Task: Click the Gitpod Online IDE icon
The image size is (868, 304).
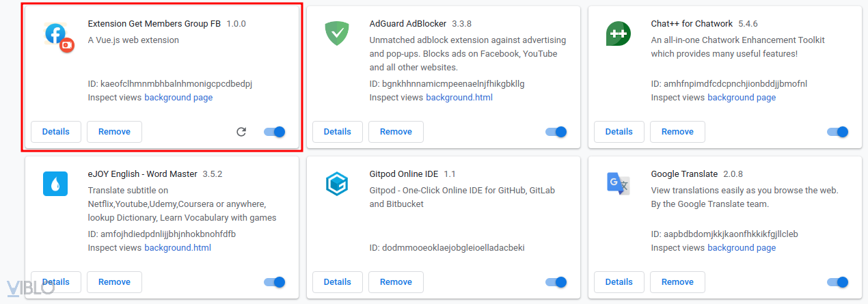Action: coord(337,184)
